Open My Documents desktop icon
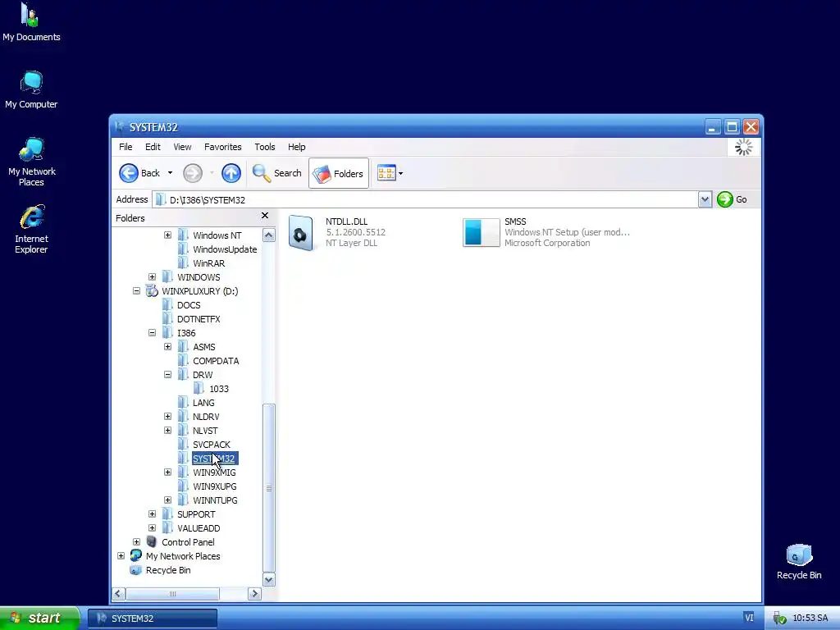Screen dimensions: 840x630 click(x=31, y=22)
